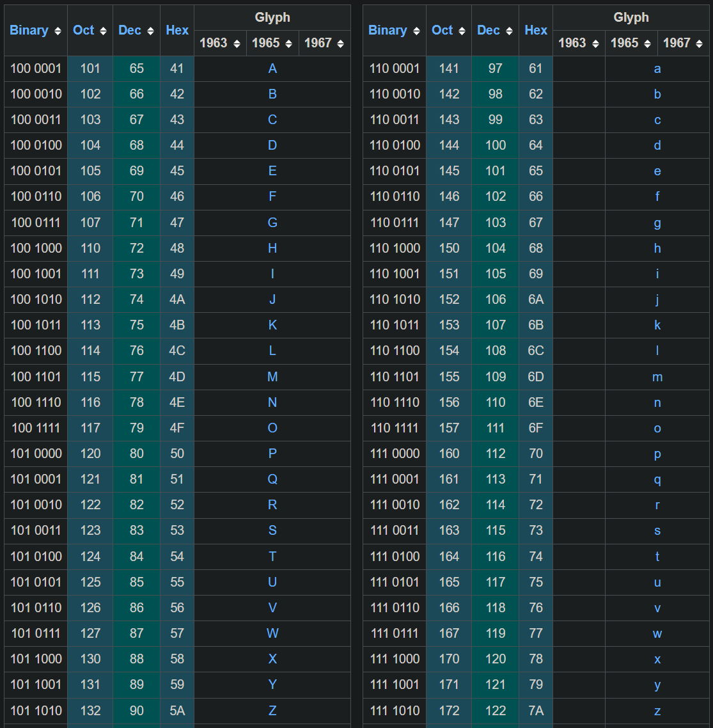The width and height of the screenshot is (713, 728).
Task: Sort right table by 1967 glyph arrows
Action: 700,44
